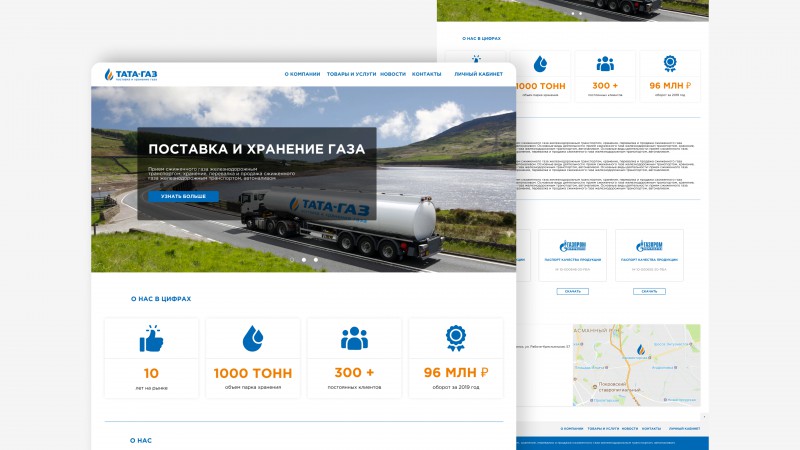
Task: Select the second slider dot on hero banner
Action: tap(304, 260)
